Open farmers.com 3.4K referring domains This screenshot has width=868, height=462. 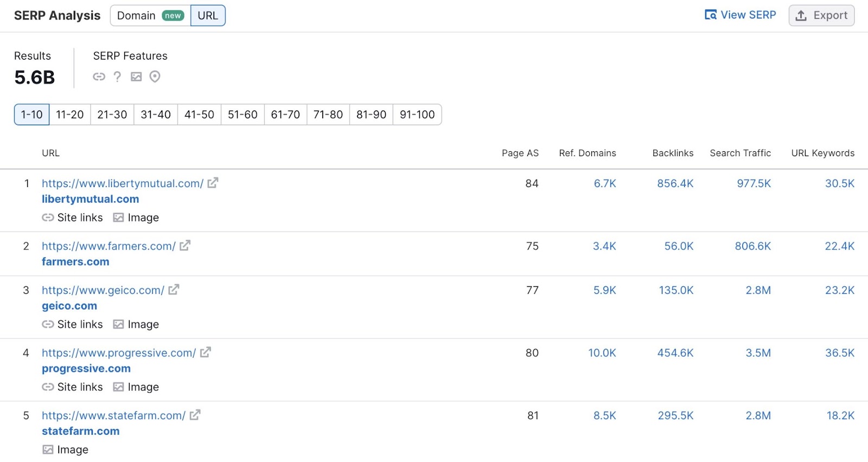(604, 246)
